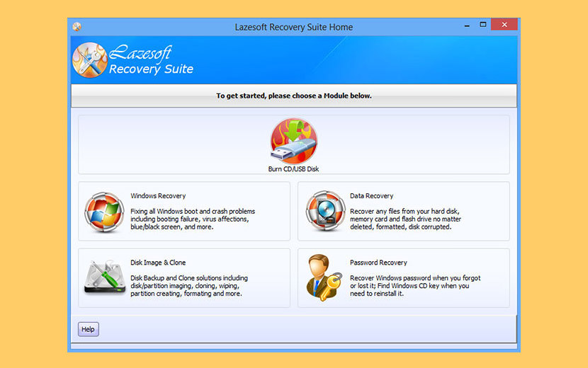588x368 pixels.
Task: Click the 'Disk Backup and Clone solutions' description
Action: click(x=189, y=286)
